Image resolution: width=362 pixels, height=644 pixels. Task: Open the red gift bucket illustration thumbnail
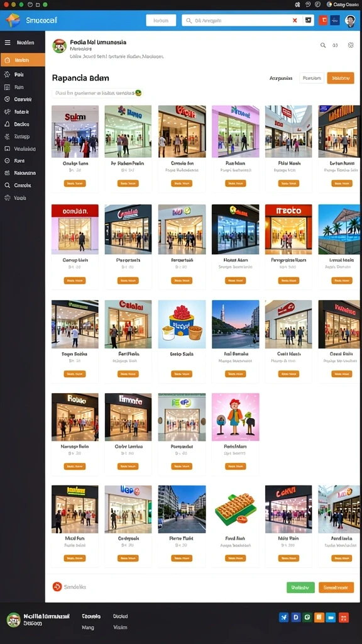[182, 324]
